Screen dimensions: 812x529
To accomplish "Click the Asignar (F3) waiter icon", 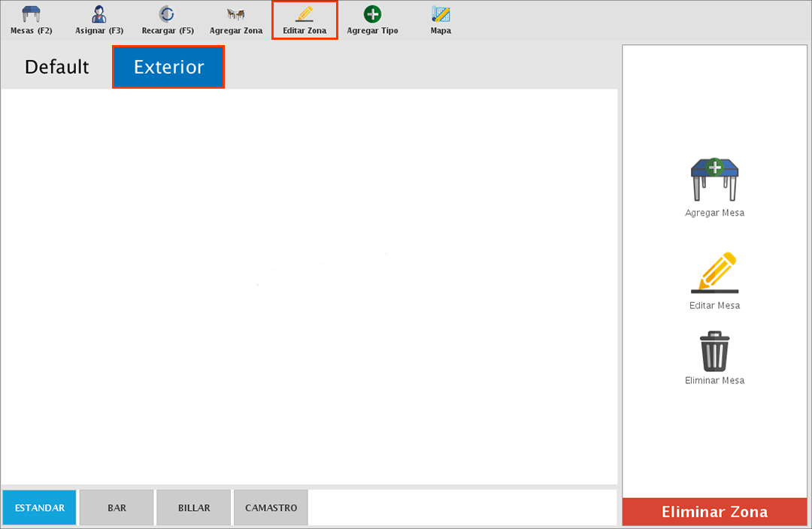I will (99, 15).
